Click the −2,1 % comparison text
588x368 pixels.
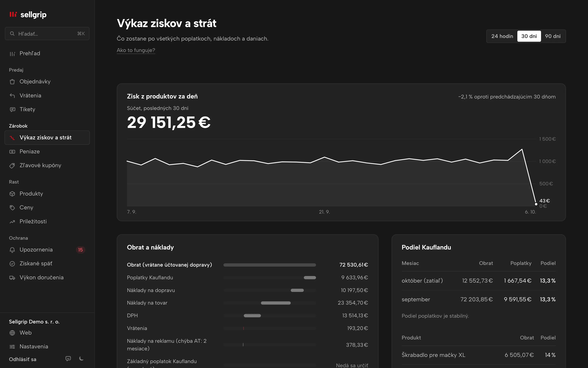tap(507, 97)
